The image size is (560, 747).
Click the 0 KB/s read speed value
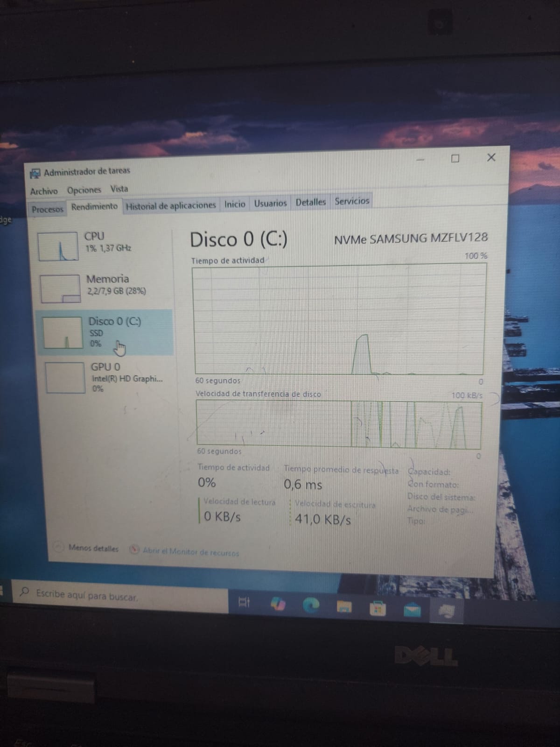222,516
